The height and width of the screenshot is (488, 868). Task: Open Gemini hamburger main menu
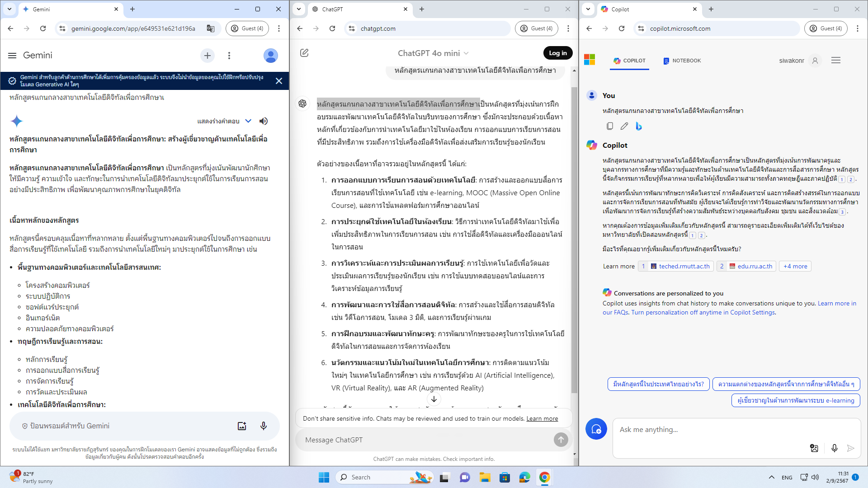coord(12,56)
